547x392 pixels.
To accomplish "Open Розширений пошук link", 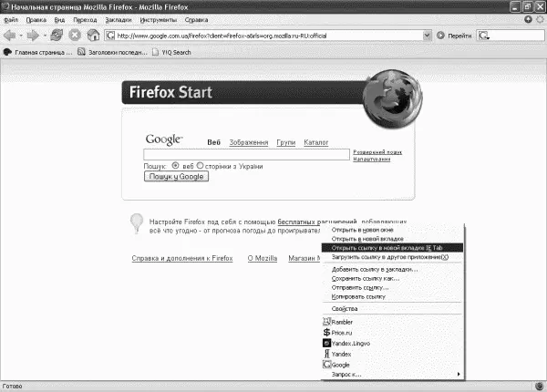I will (x=377, y=152).
